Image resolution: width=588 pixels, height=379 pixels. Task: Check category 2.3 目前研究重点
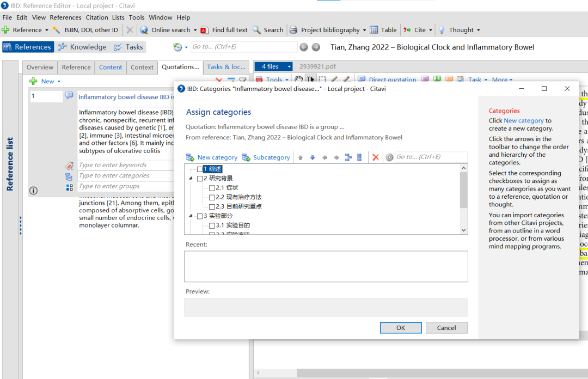coord(211,207)
